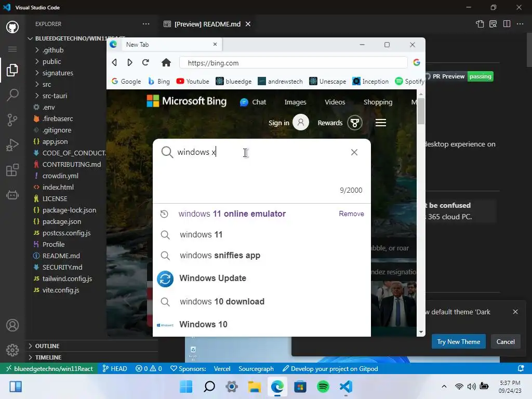The image size is (532, 399).
Task: Open vite.config.js in Explorer
Action: tap(61, 290)
